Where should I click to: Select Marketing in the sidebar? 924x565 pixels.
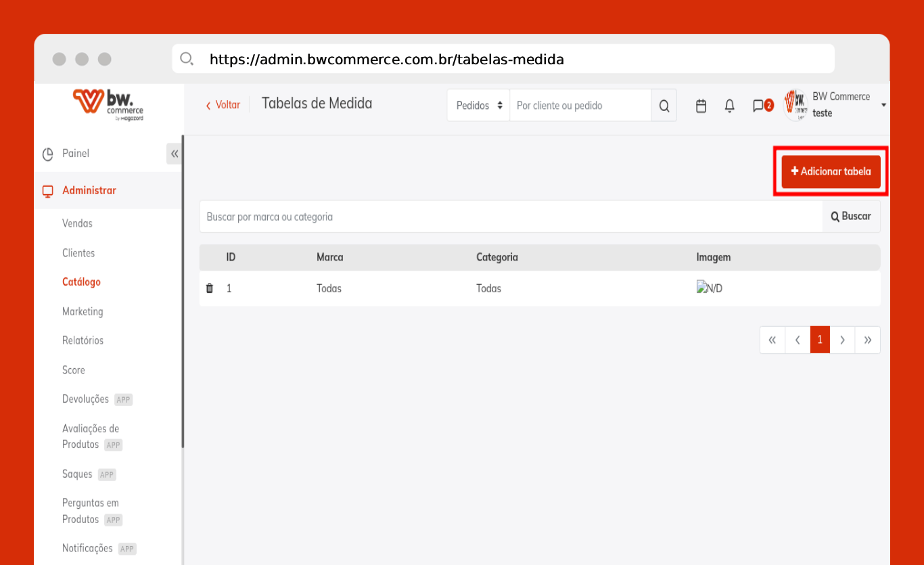(83, 311)
